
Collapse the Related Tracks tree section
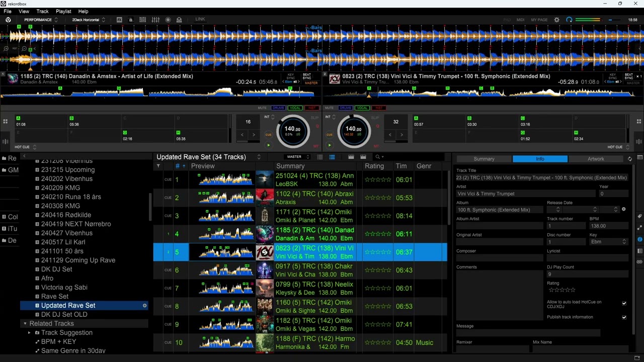pyautogui.click(x=25, y=323)
